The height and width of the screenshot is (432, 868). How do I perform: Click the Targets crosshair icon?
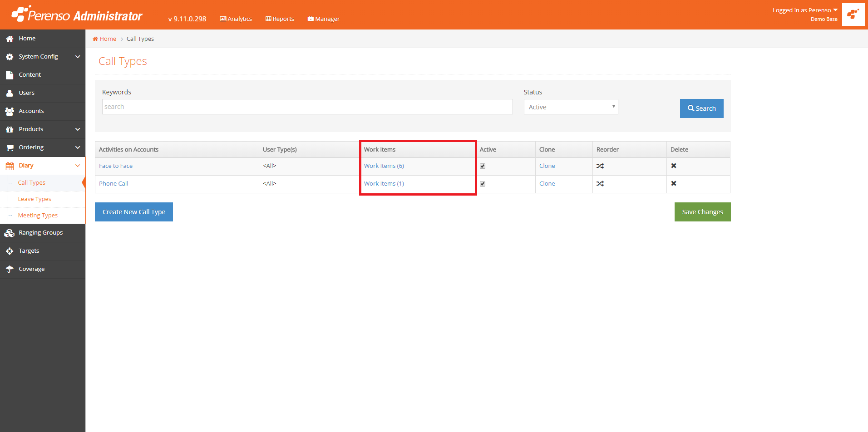[x=10, y=251]
